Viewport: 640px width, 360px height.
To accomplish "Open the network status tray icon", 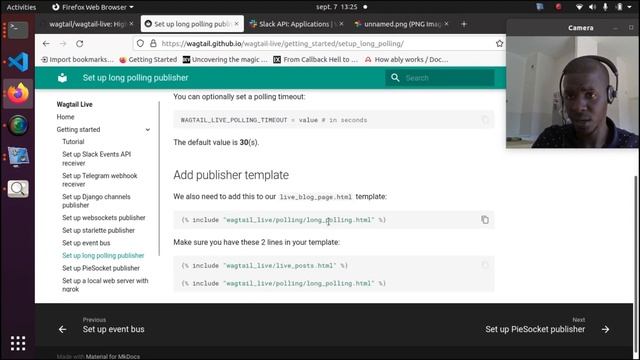I will tap(579, 7).
